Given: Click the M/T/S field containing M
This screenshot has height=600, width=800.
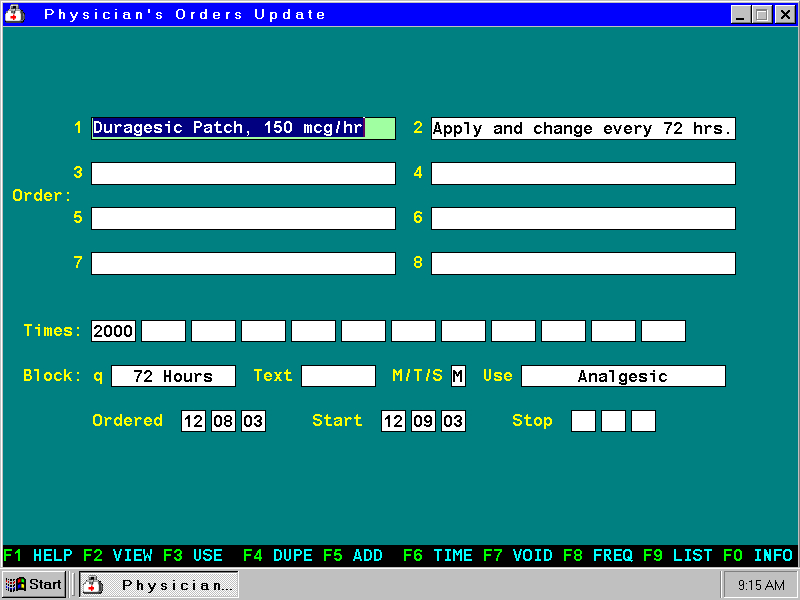Looking at the screenshot, I should click(x=458, y=376).
